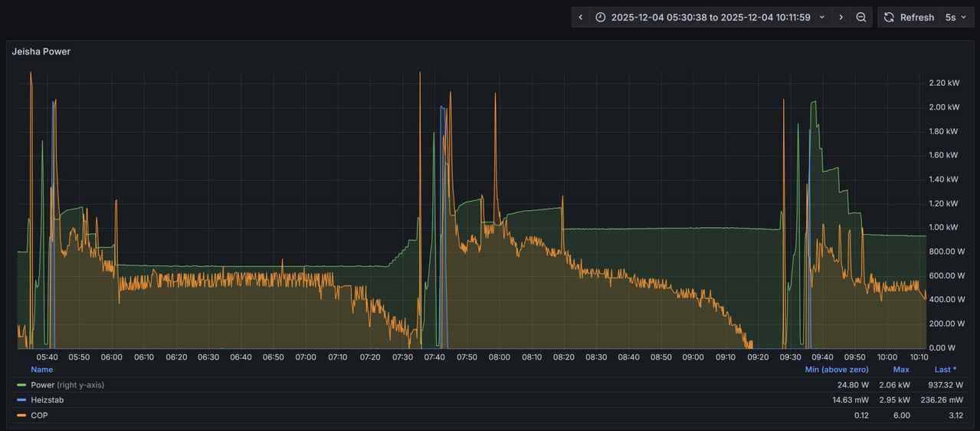Open the Jeisha Power panel title menu

point(41,51)
